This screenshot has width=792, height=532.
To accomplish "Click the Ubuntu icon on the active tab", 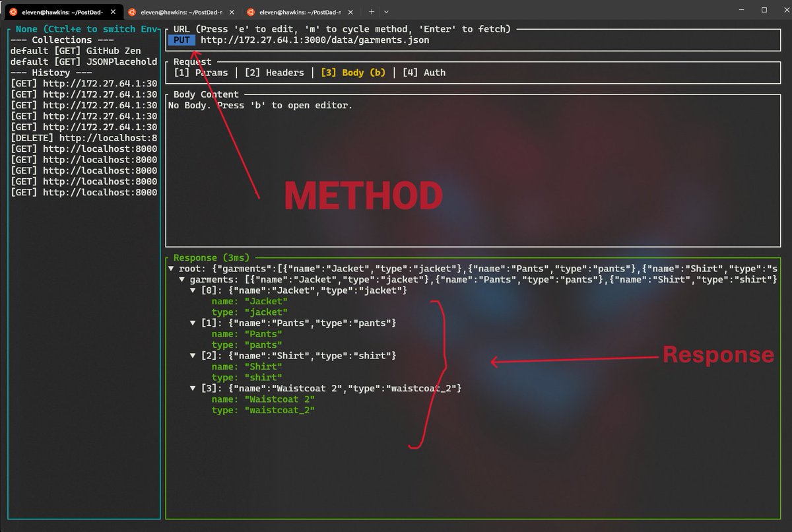I will 13,11.
